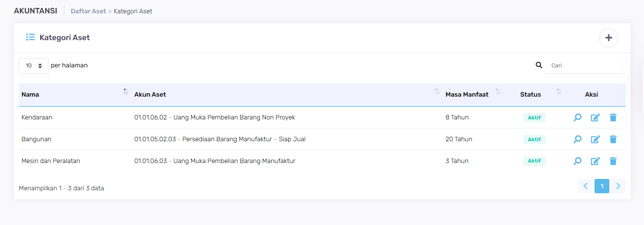Delete the Mesin dan Peralatan category

(613, 161)
